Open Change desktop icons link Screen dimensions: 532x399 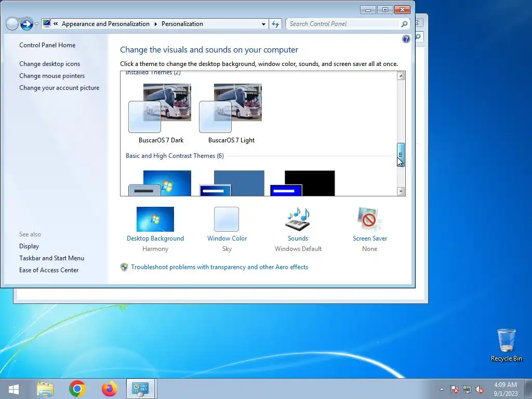pos(49,64)
